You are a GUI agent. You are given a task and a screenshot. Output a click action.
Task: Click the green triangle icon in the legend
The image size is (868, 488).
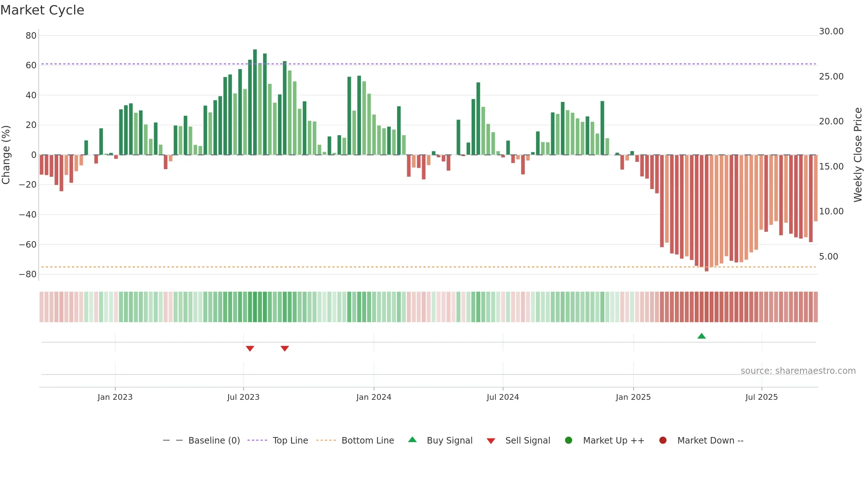[x=412, y=440]
